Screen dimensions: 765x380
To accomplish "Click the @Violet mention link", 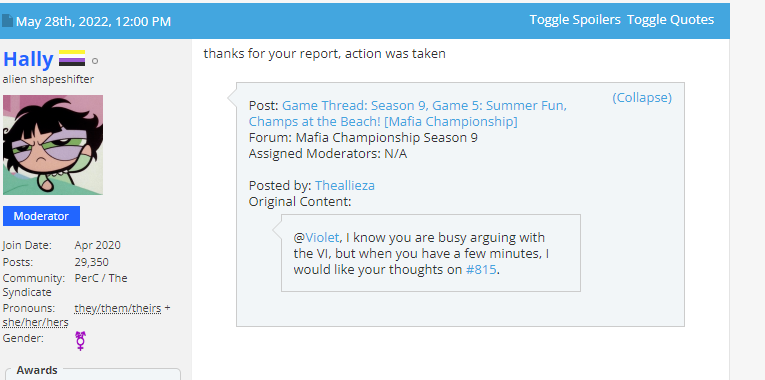I will click(x=317, y=238).
